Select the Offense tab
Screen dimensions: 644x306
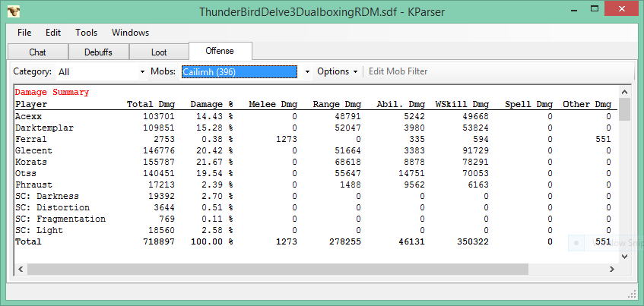tap(220, 52)
